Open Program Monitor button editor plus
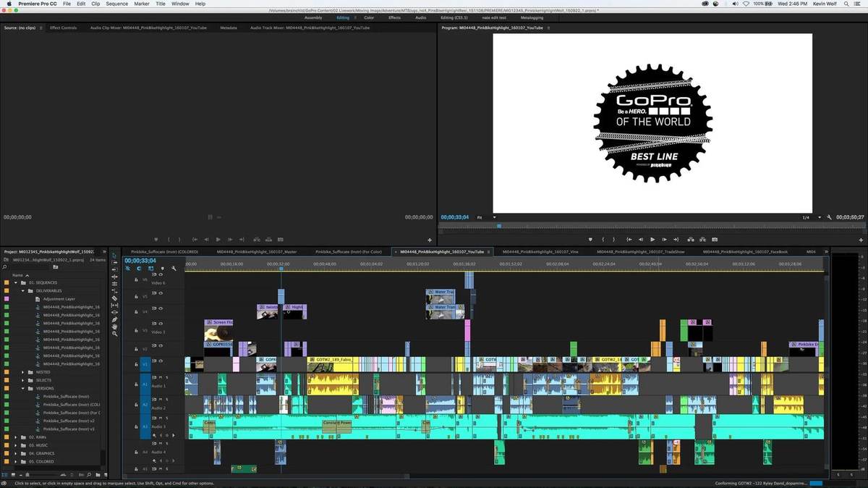The height and width of the screenshot is (488, 868). pos(861,240)
